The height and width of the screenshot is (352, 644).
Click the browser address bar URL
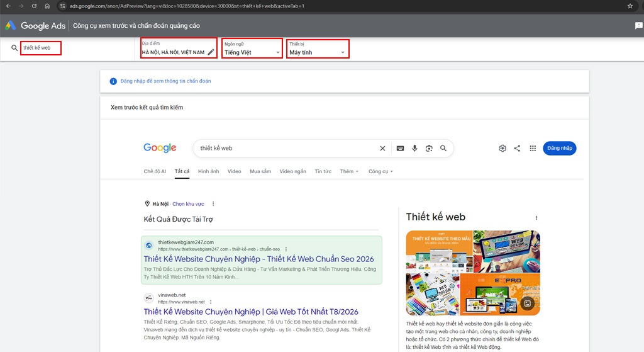click(187, 6)
